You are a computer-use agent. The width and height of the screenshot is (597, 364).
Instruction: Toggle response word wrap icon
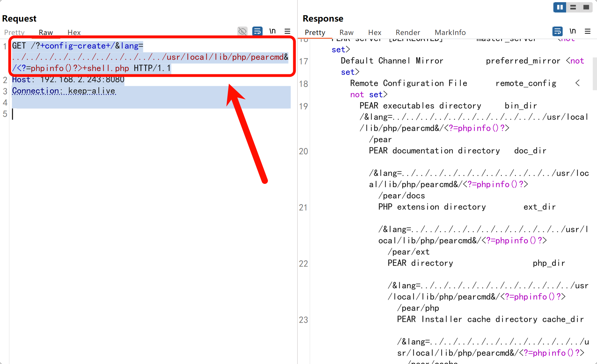557,31
